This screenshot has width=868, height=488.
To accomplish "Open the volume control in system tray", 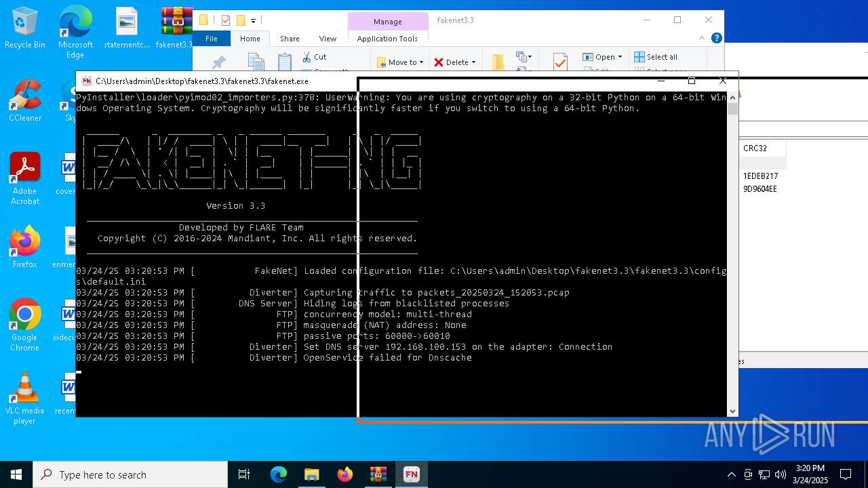I will click(x=781, y=474).
